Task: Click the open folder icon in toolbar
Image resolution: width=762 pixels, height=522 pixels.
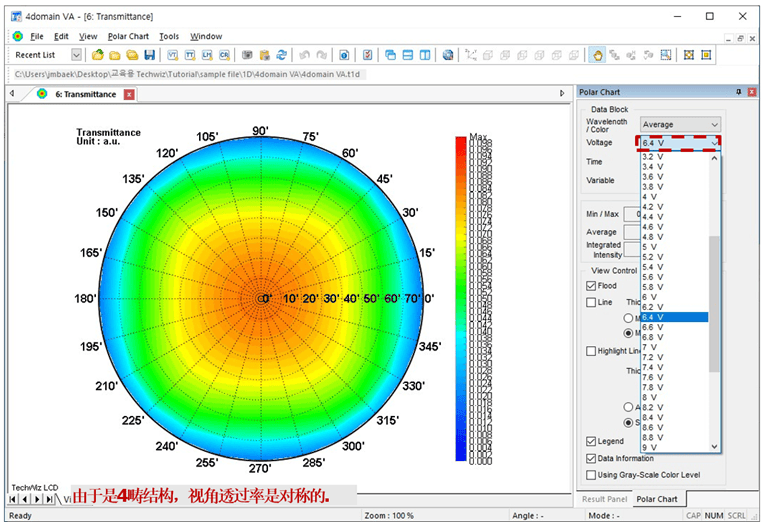Action: pyautogui.click(x=115, y=55)
